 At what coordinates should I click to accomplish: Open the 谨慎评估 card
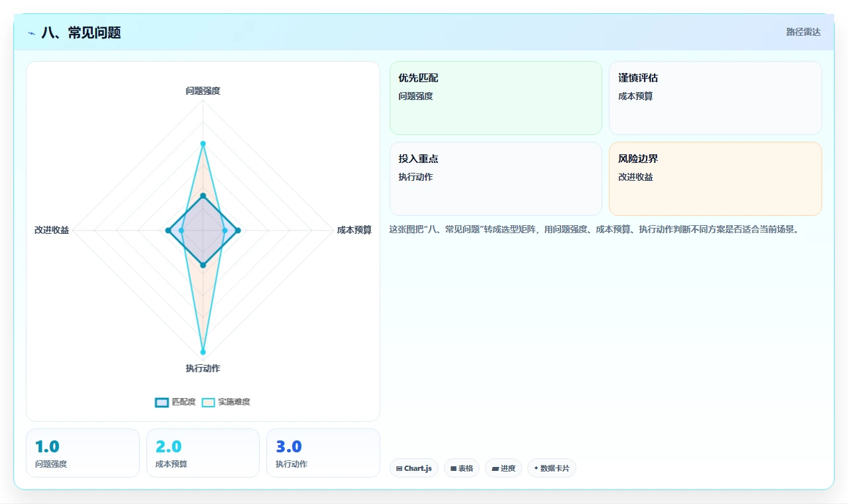[x=715, y=98]
